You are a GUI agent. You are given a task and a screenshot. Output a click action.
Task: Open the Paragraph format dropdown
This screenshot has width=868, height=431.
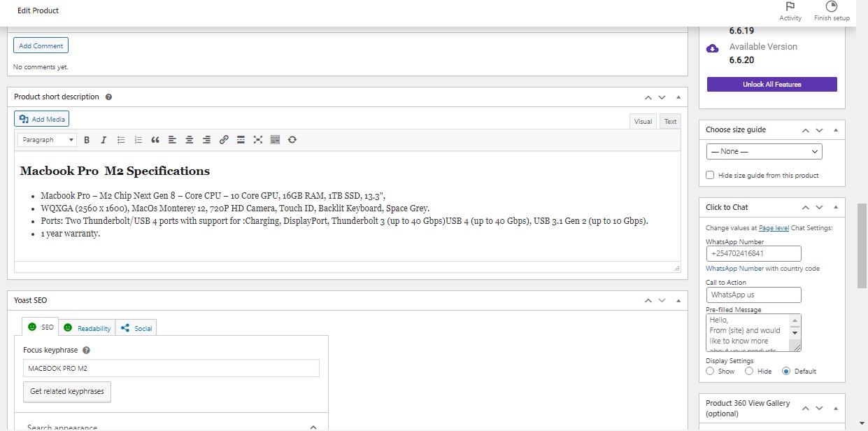(48, 140)
